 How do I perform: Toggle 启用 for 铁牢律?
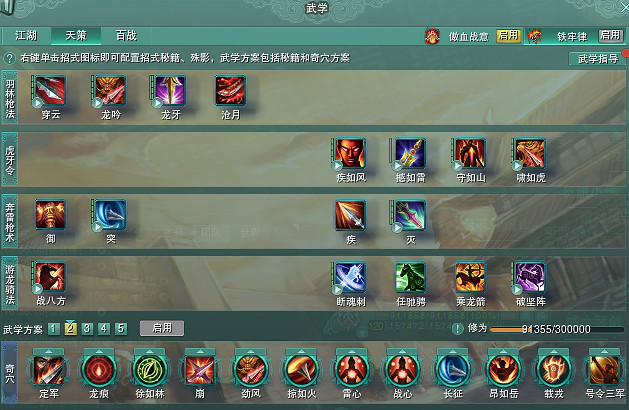point(610,36)
